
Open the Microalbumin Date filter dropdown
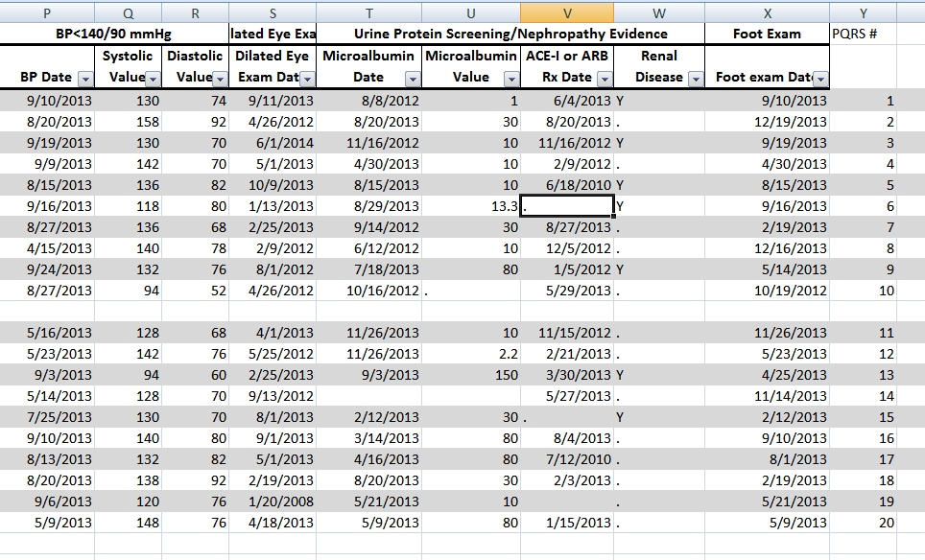click(x=413, y=79)
